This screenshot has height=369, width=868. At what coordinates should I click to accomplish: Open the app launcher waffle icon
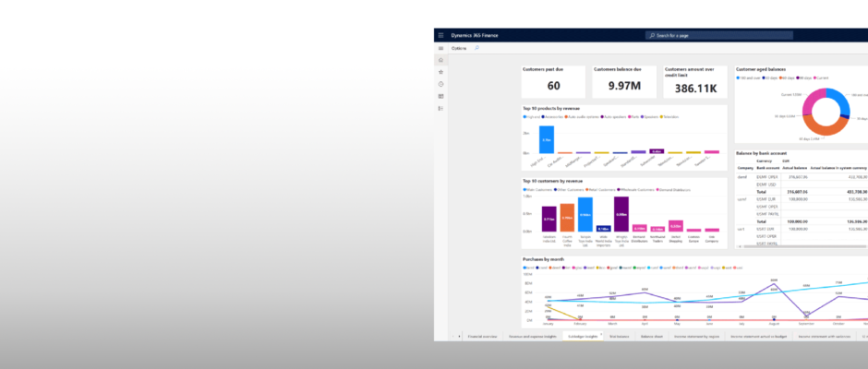click(x=440, y=35)
